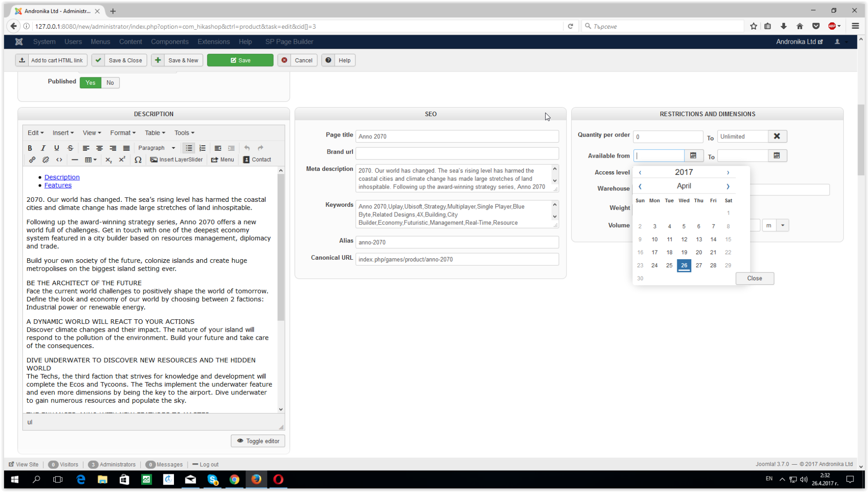Viewport: 868px width, 492px height.
Task: Open the Paragraph format dropdown
Action: coord(157,148)
